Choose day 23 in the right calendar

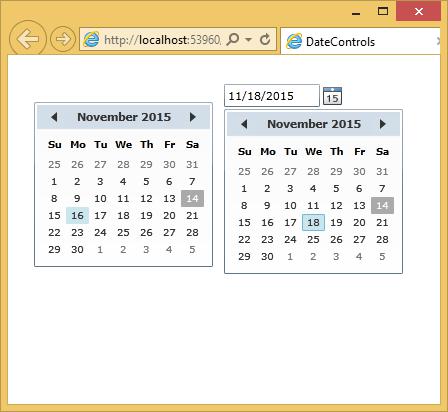click(267, 239)
